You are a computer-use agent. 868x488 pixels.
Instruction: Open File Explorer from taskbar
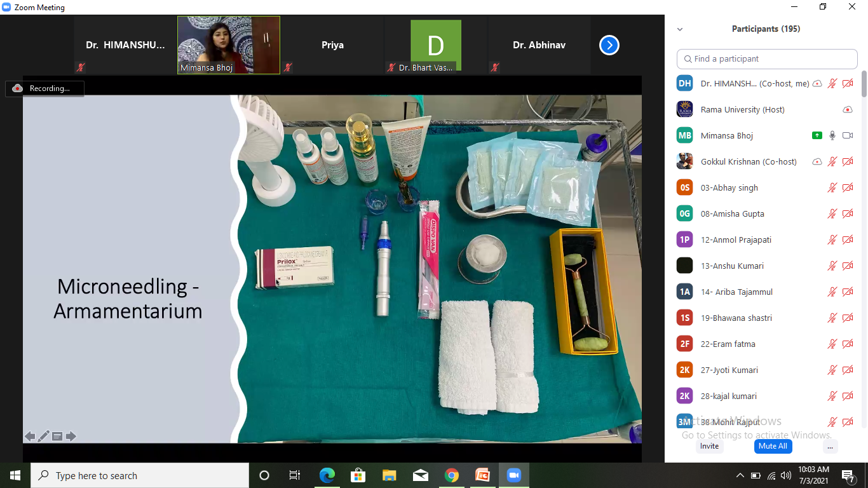pos(389,475)
